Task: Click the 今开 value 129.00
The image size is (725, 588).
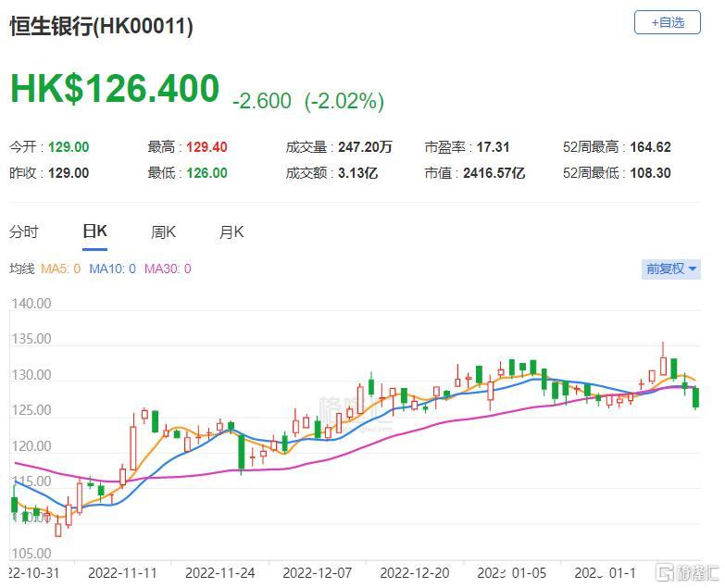Action: [69, 147]
